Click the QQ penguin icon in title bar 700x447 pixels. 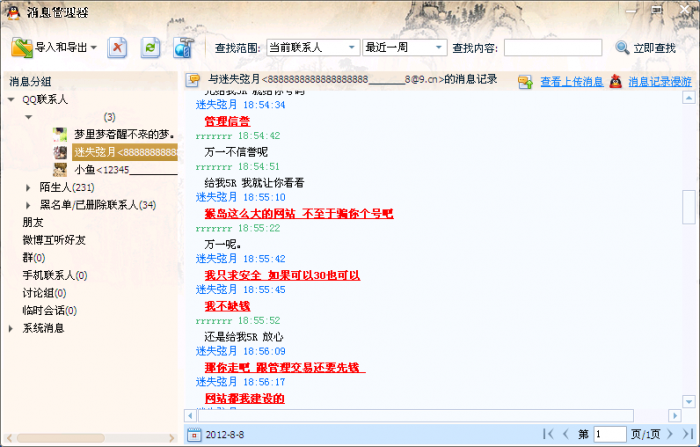click(13, 12)
